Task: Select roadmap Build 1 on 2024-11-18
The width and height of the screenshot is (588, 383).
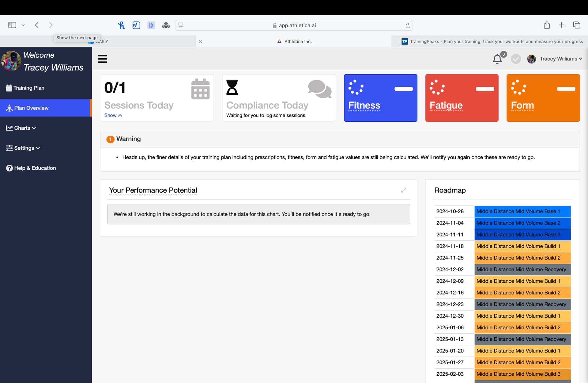Action: 502,246
